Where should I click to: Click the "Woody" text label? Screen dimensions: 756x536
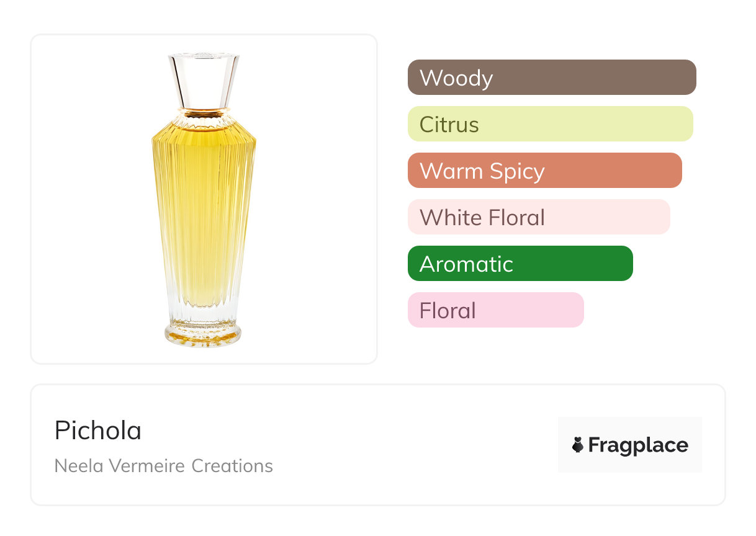pyautogui.click(x=456, y=78)
